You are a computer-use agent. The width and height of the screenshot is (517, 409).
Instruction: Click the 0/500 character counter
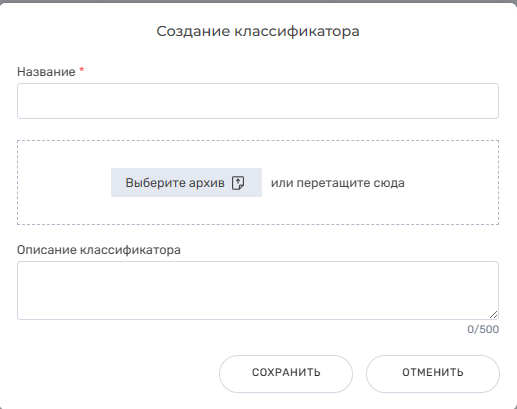(483, 329)
